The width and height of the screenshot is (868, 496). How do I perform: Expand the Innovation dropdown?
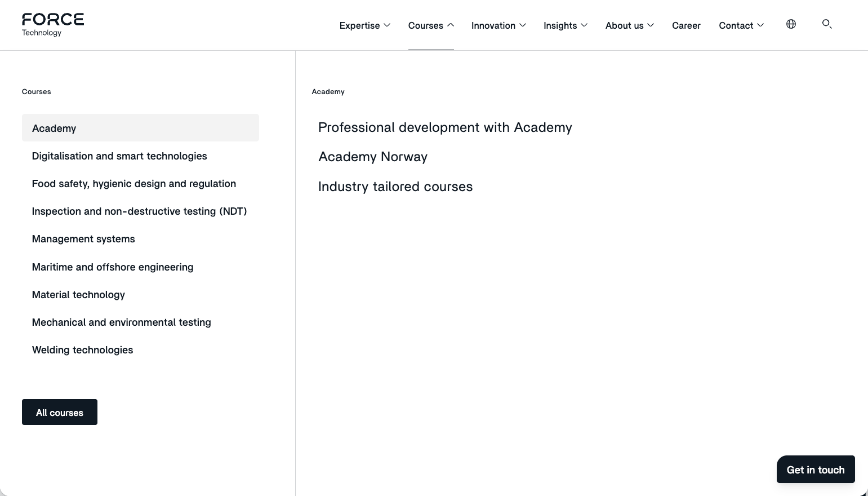click(498, 25)
